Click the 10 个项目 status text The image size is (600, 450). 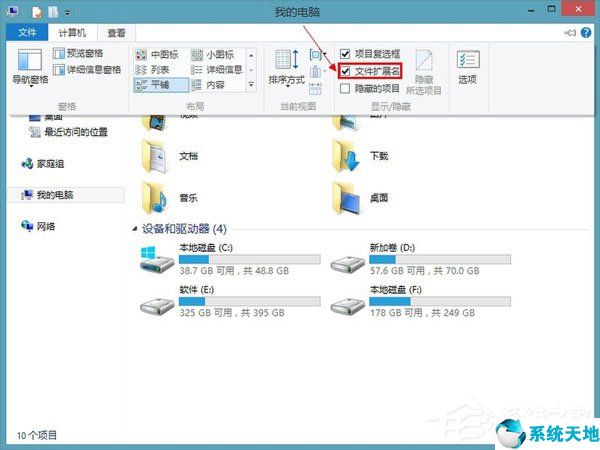[37, 435]
